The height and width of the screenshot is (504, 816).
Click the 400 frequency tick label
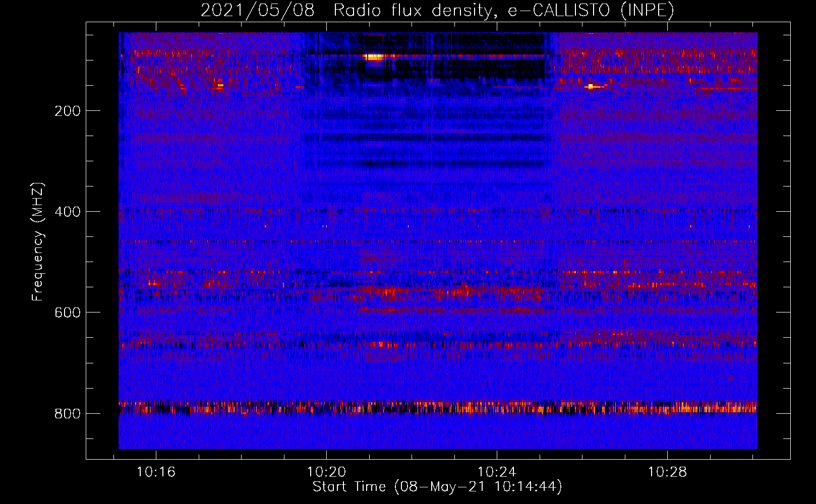tap(68, 212)
